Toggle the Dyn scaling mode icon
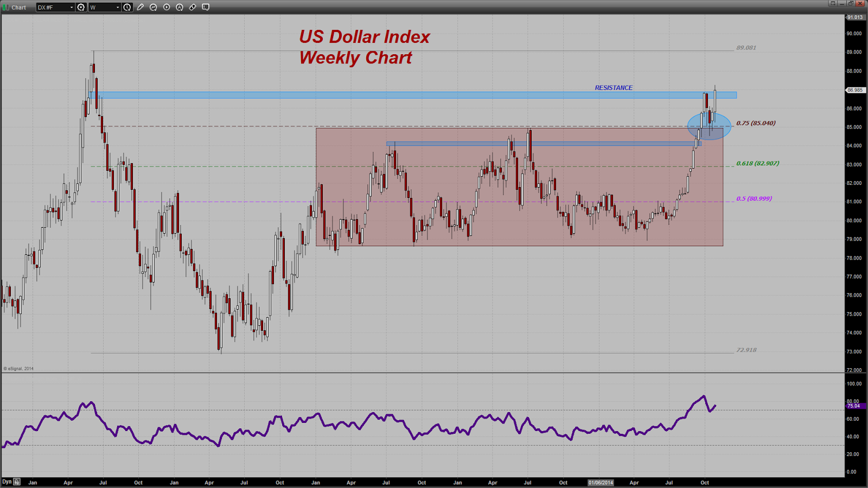 coord(17,481)
